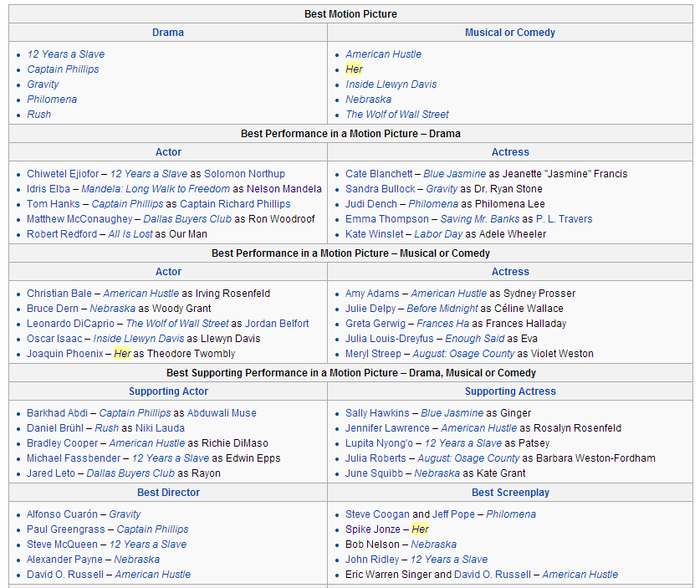The width and height of the screenshot is (700, 588).
Task: Open the Meryl Streep link
Action: tap(373, 354)
